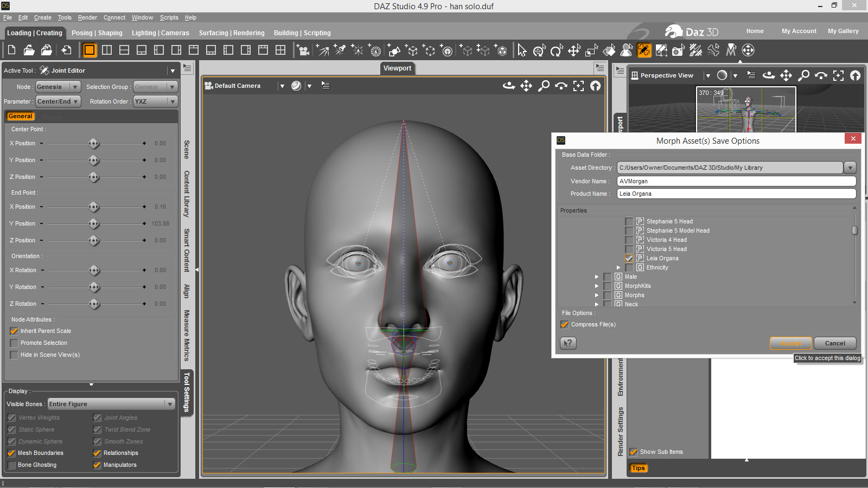Uncheck the Leia Organa property checkbox

[x=629, y=258]
